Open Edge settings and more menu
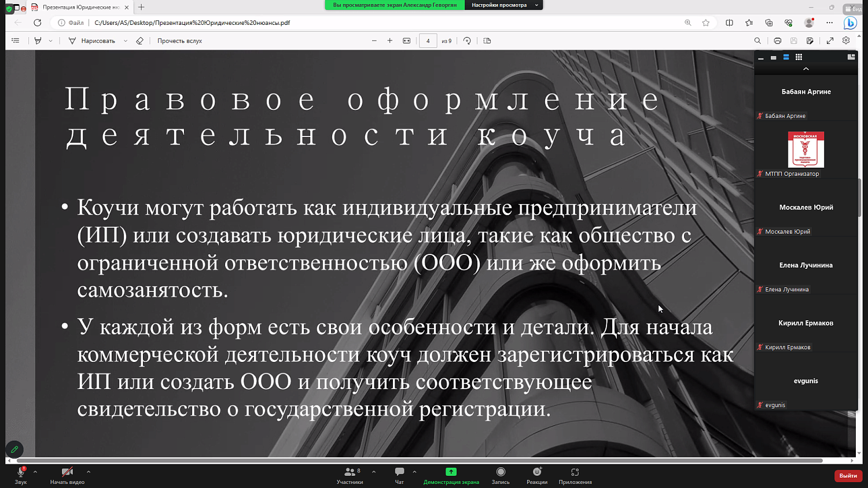The image size is (868, 488). pos(830,23)
